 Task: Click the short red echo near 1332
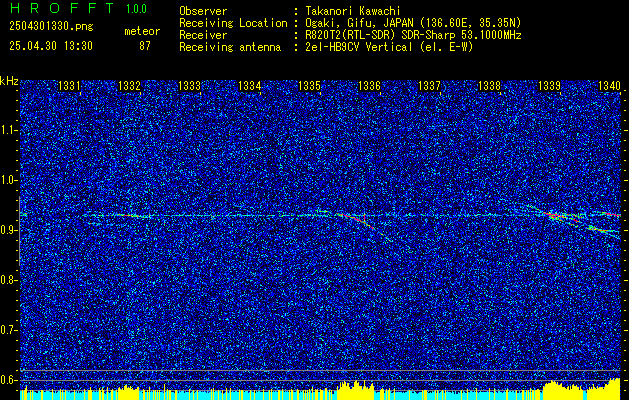pyautogui.click(x=132, y=216)
